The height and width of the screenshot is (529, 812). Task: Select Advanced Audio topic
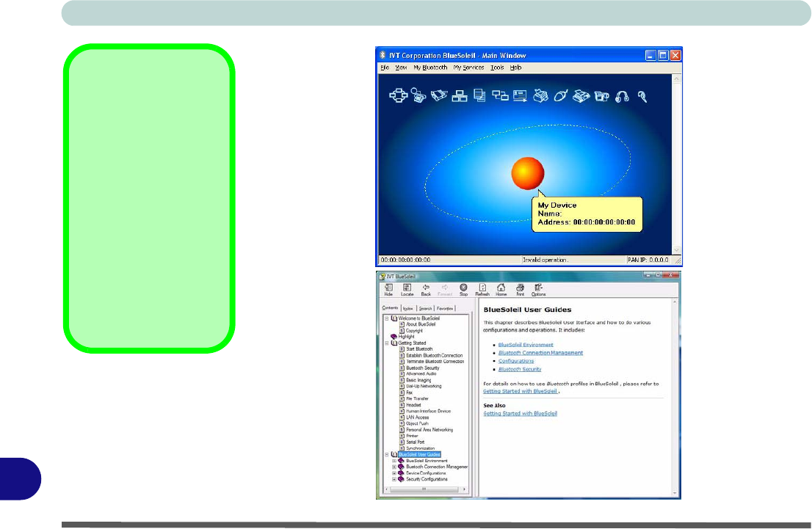[421, 373]
